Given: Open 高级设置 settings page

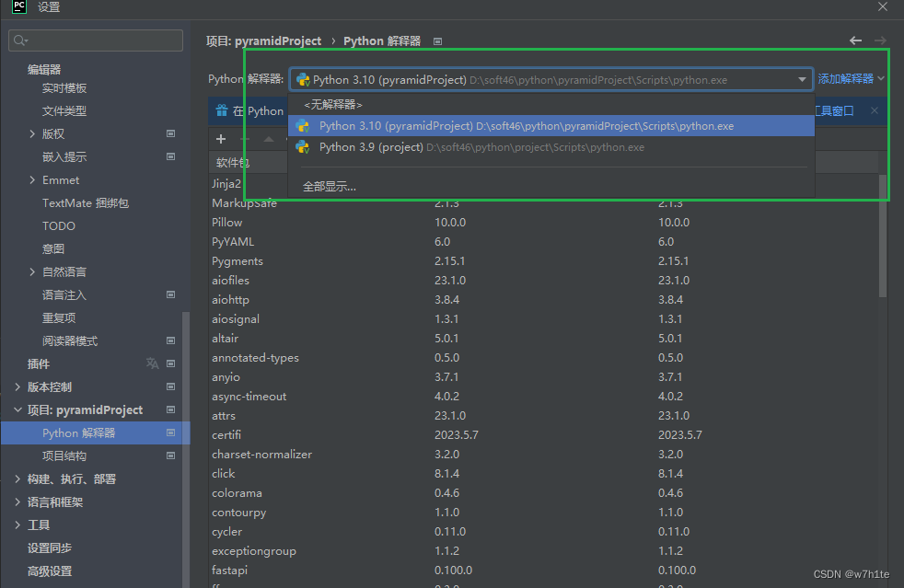Looking at the screenshot, I should (x=50, y=571).
